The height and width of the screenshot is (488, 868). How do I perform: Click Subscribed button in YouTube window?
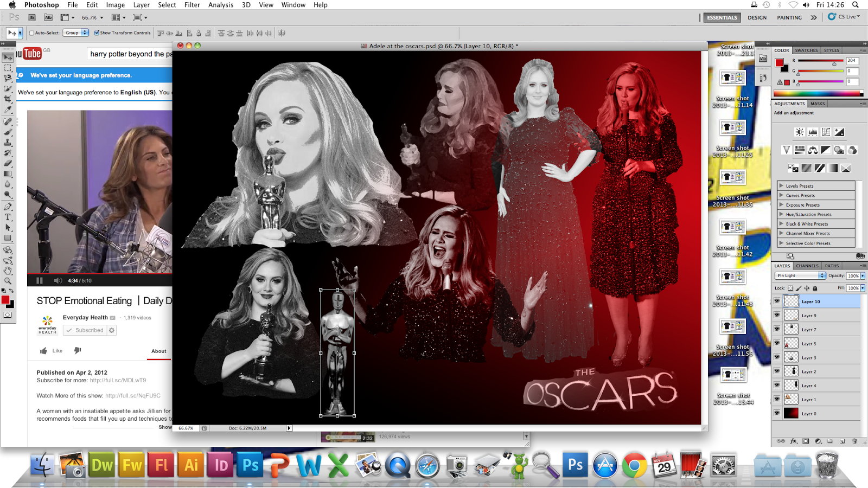[x=85, y=330]
